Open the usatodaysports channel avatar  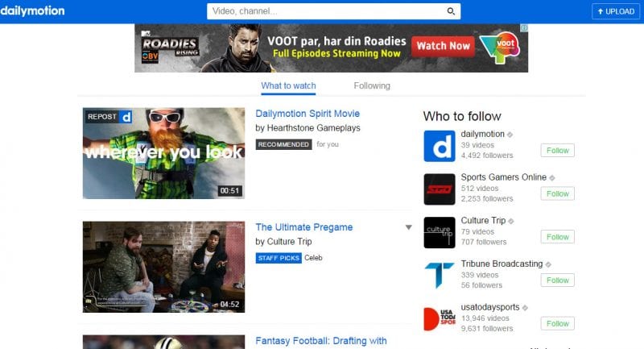point(440,319)
